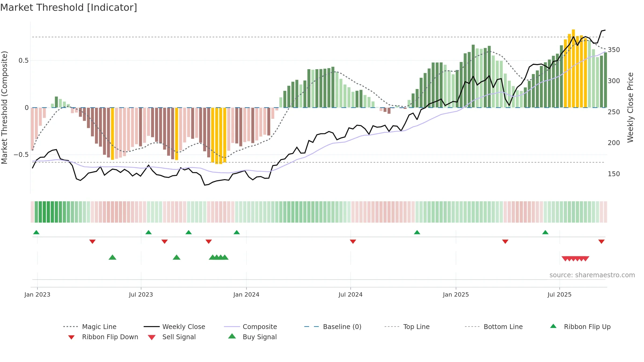Click the ribbon flip up marker in December 2023
The image size is (644, 362).
point(237,232)
